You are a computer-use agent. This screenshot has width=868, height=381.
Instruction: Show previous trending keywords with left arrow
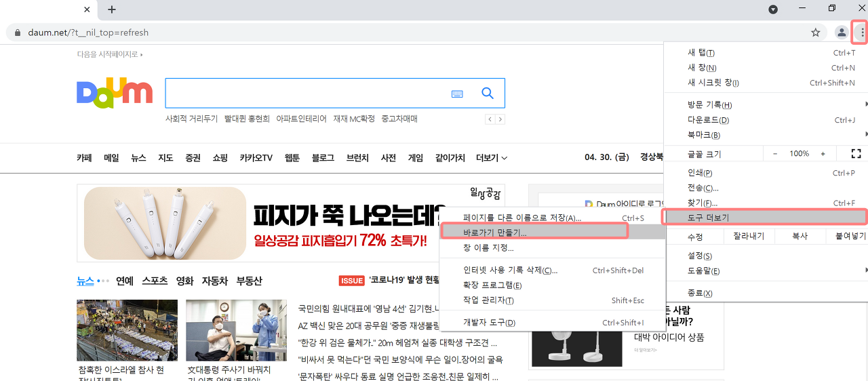490,119
